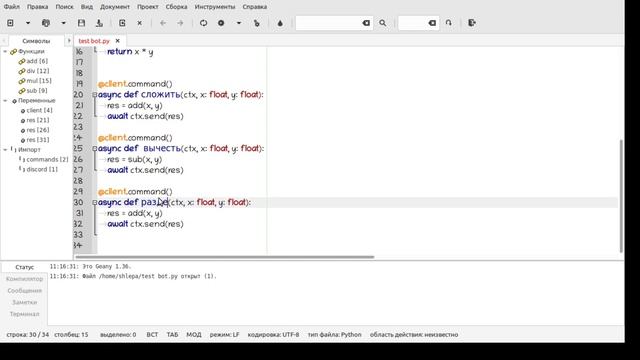
Task: Select the add [6] function symbol
Action: point(33,61)
